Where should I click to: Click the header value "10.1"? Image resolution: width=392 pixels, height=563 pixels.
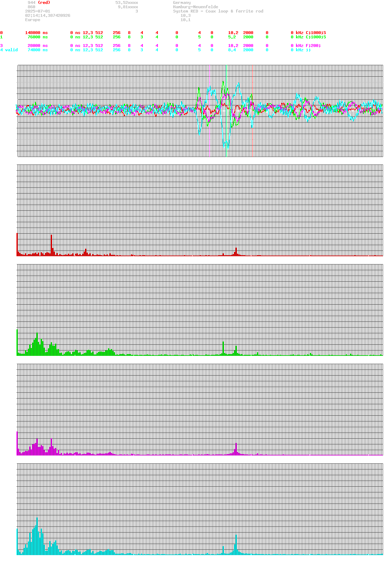185,20
